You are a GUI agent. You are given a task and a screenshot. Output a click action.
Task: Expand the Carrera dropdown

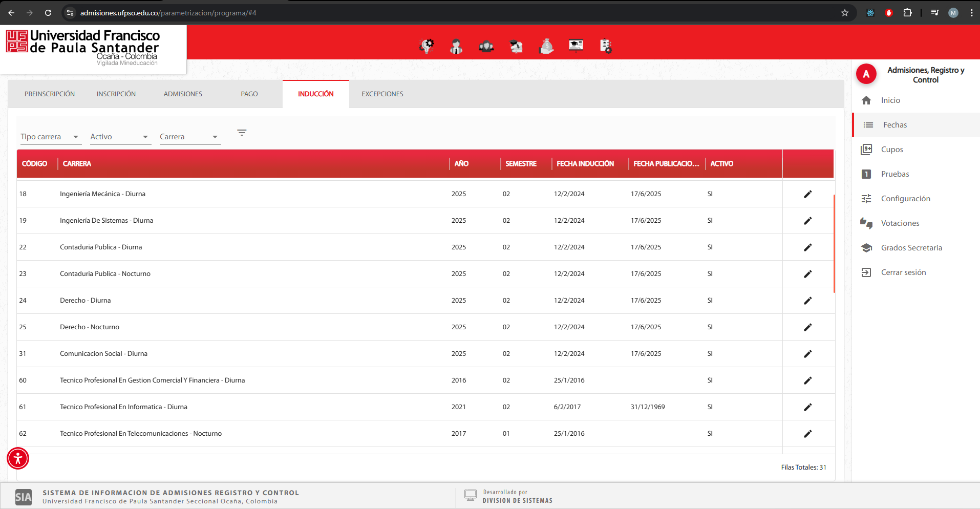click(x=189, y=137)
